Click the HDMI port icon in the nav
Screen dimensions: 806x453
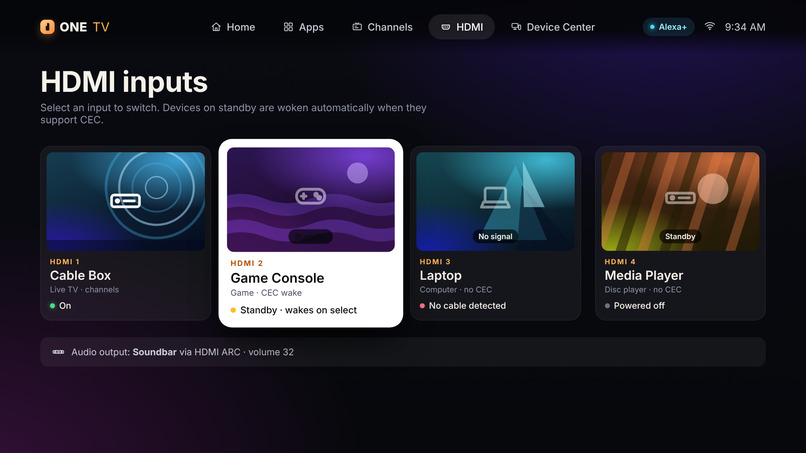[x=446, y=27]
